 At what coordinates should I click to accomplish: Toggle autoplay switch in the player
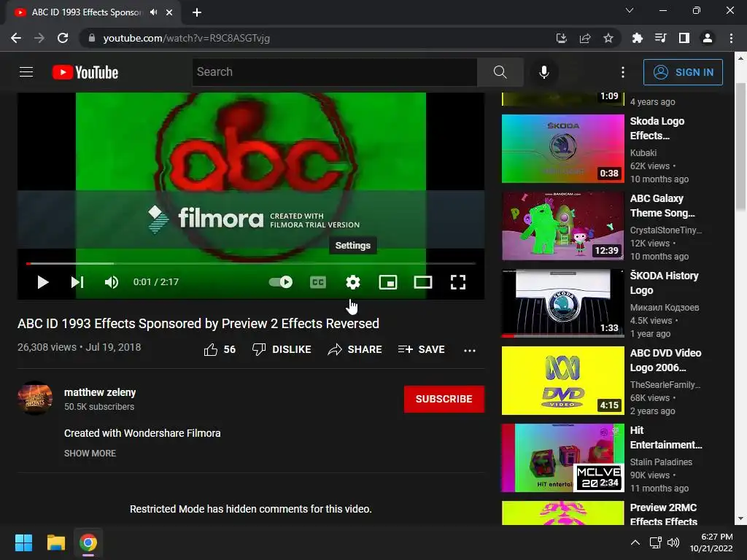point(281,282)
